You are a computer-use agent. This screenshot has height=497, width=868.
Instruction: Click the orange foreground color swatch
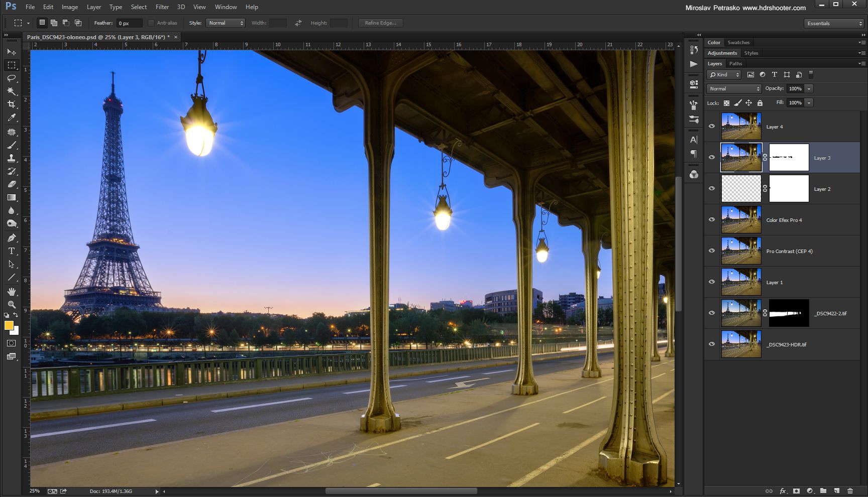pos(9,325)
